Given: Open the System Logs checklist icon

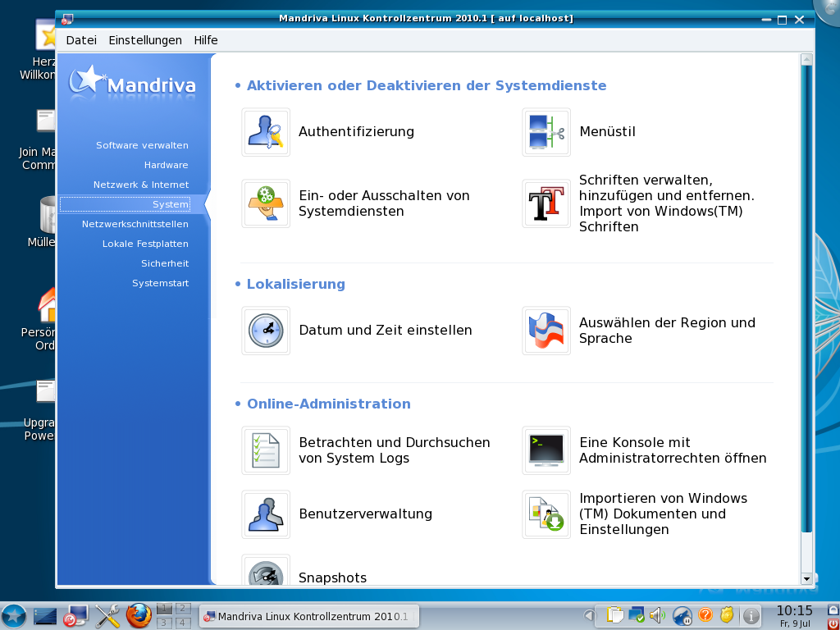Looking at the screenshot, I should click(x=266, y=450).
